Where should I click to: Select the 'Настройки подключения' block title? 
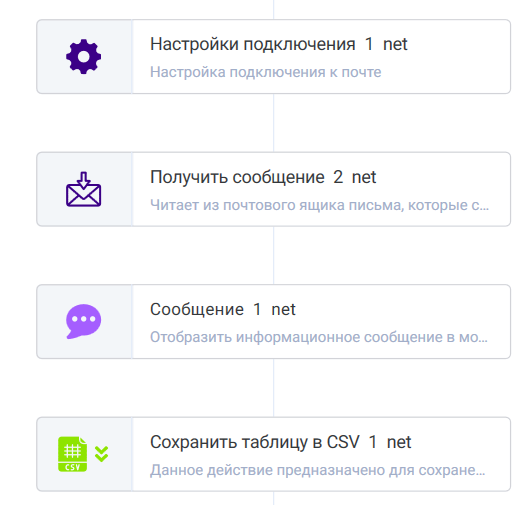pyautogui.click(x=252, y=44)
